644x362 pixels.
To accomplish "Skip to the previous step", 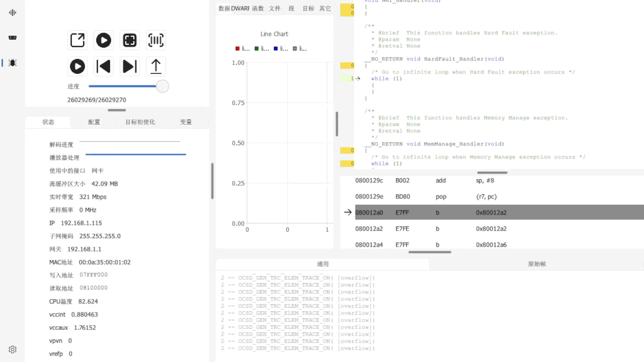I will click(103, 66).
